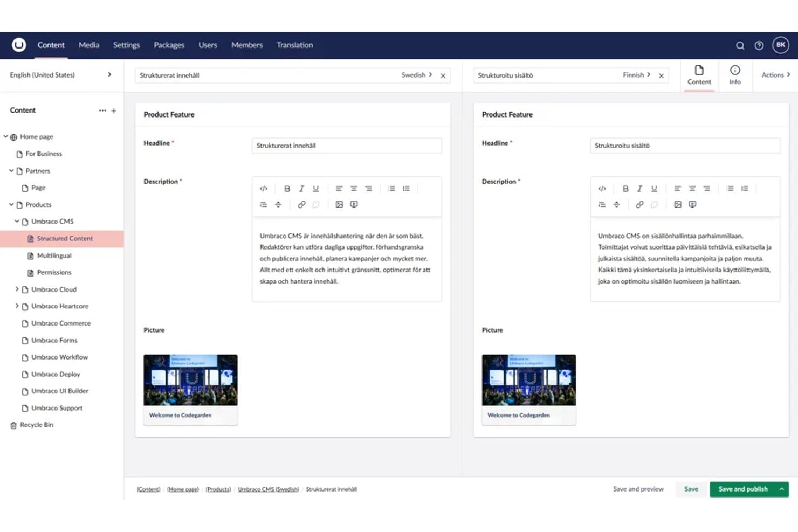Viewport: 798px width, 532px height.
Task: Open the help question mark icon
Action: [759, 45]
